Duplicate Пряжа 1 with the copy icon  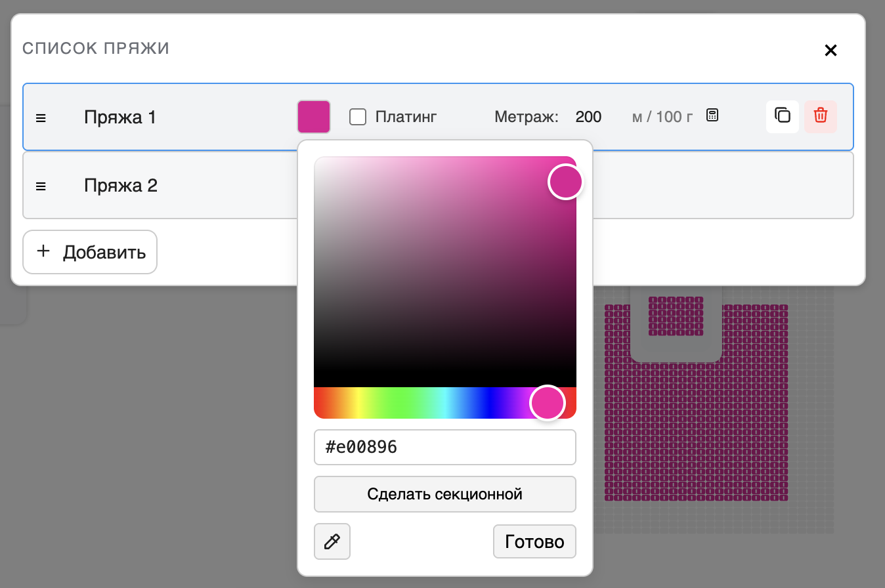783,116
